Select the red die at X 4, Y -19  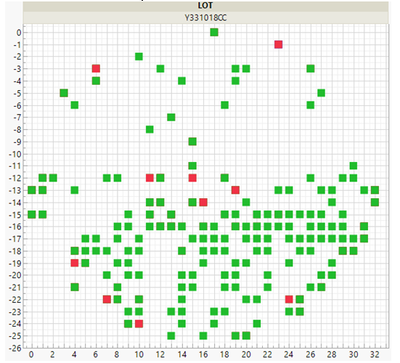point(75,263)
